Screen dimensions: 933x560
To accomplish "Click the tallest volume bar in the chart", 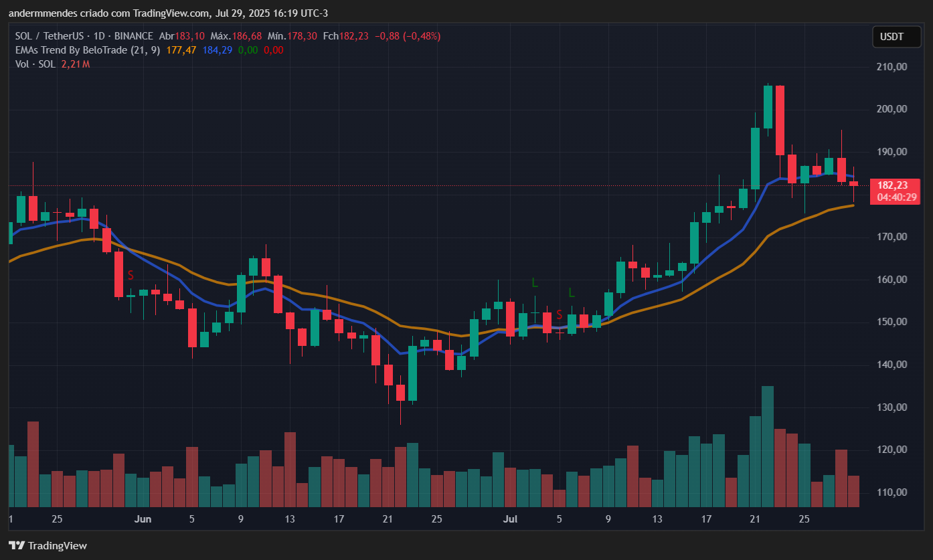I will [768, 446].
